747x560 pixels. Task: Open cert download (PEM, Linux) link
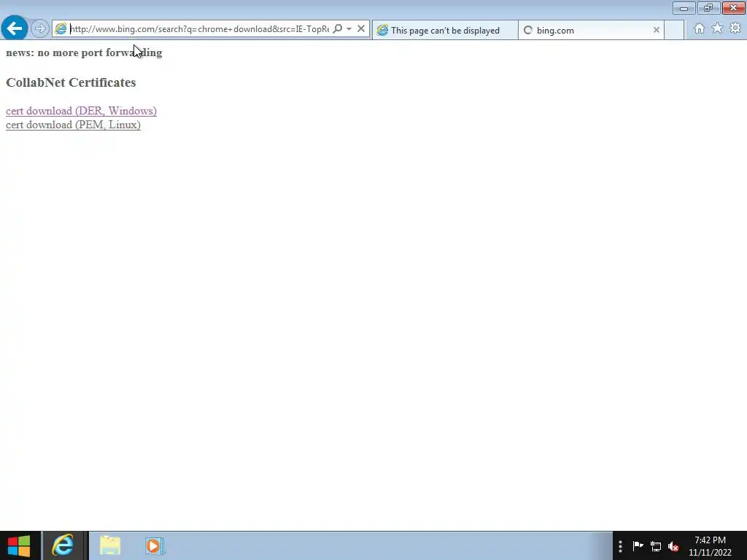tap(73, 125)
